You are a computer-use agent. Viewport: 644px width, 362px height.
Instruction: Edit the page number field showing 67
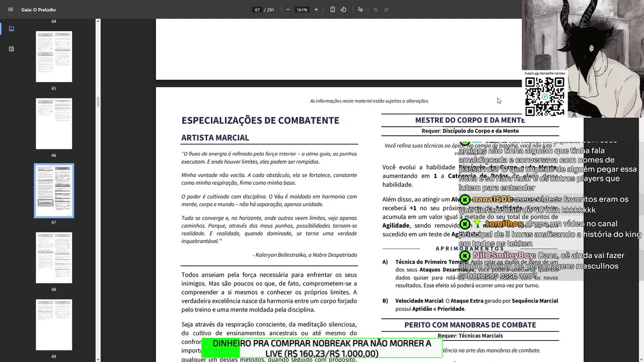[x=257, y=10]
